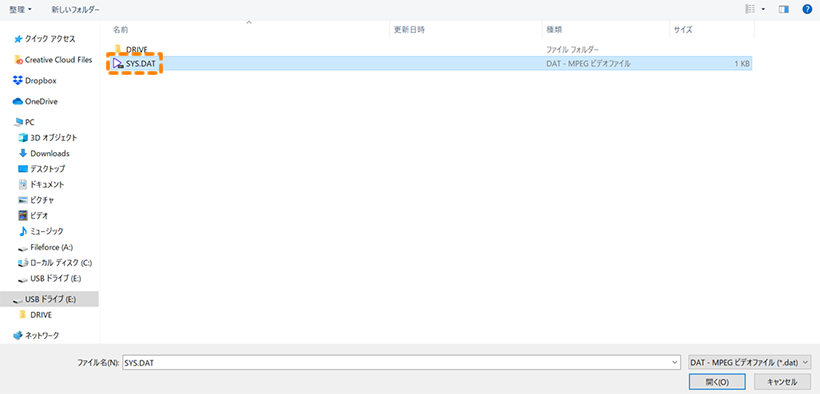Click the quick access star icon
The height and width of the screenshot is (394, 820).
click(x=18, y=39)
